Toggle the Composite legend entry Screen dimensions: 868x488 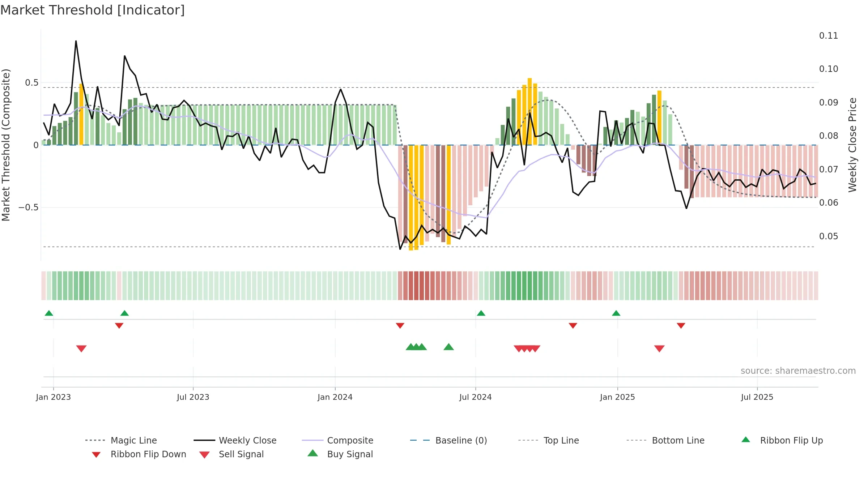pos(337,440)
